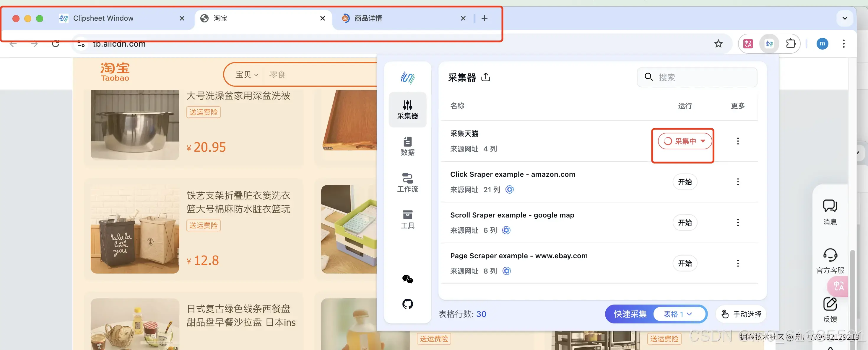The width and height of the screenshot is (868, 350).
Task: Open the 数据 (Data) sidebar section
Action: (x=407, y=146)
